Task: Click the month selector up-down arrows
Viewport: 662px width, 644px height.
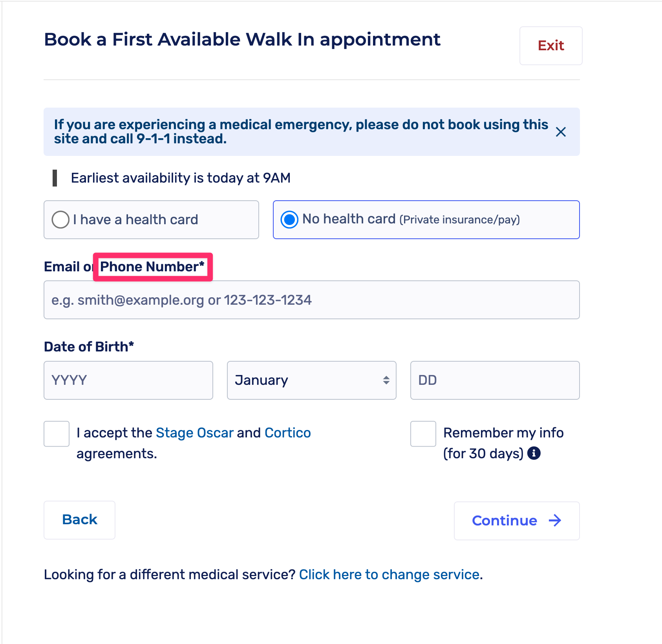Action: click(386, 380)
